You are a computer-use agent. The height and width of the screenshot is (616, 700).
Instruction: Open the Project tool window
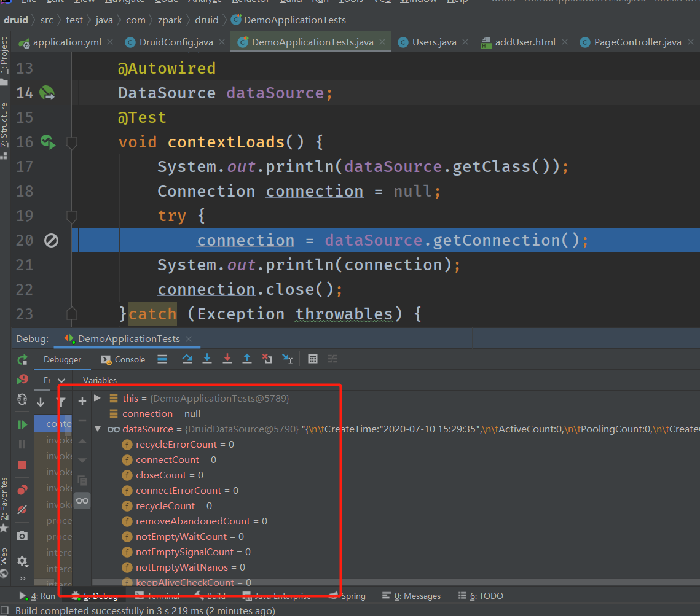(x=4, y=60)
